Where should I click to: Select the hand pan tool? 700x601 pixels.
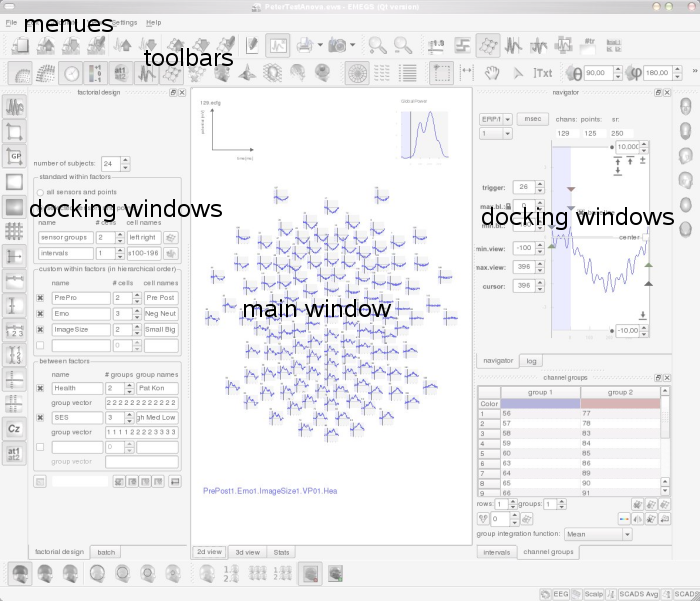point(491,73)
